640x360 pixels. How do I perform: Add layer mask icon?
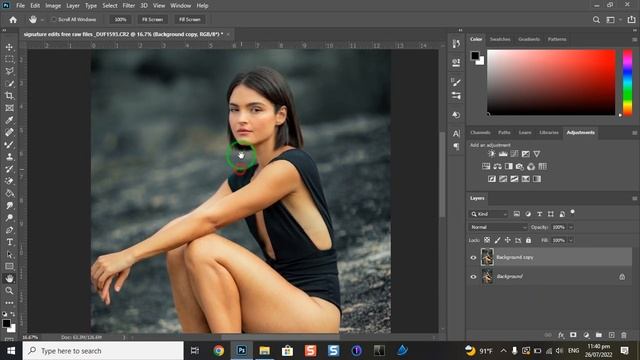point(573,335)
